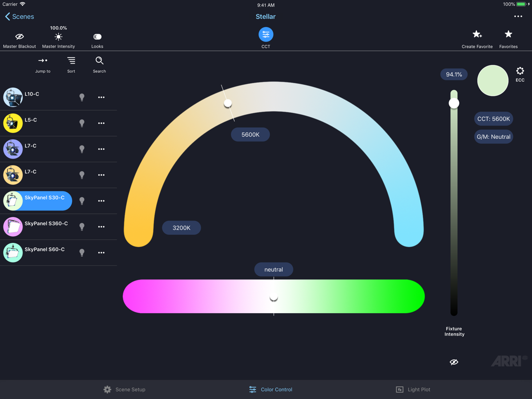Switch to the Scene Setup tab
The image size is (532, 399).
point(124,389)
